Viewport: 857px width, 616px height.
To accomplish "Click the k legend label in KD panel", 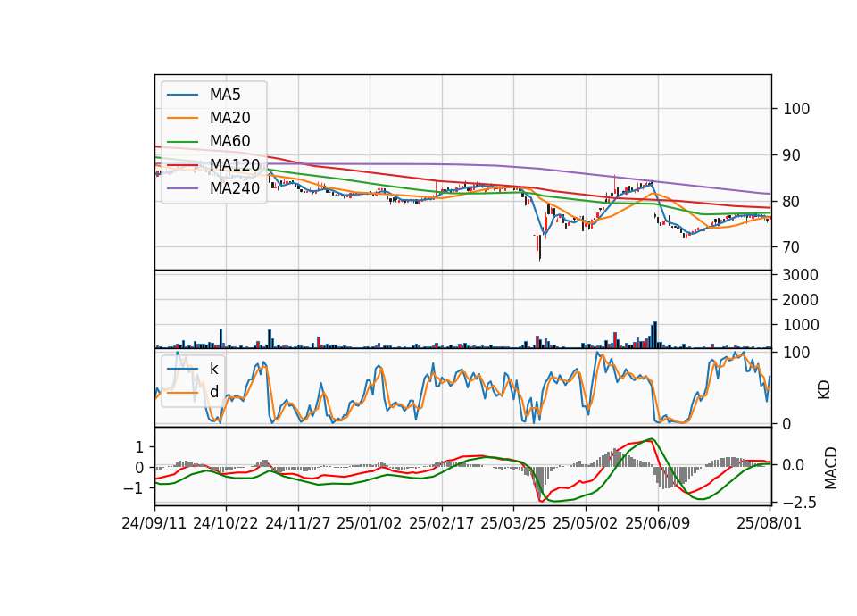I will pos(213,369).
